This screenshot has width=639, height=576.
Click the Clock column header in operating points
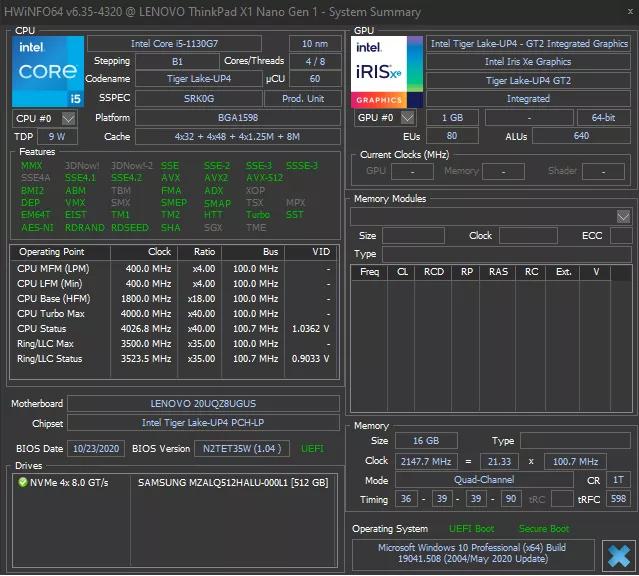pyautogui.click(x=144, y=252)
